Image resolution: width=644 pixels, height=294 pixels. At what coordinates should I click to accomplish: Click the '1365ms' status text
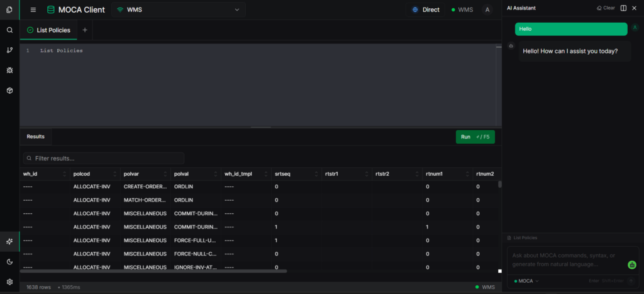point(71,287)
